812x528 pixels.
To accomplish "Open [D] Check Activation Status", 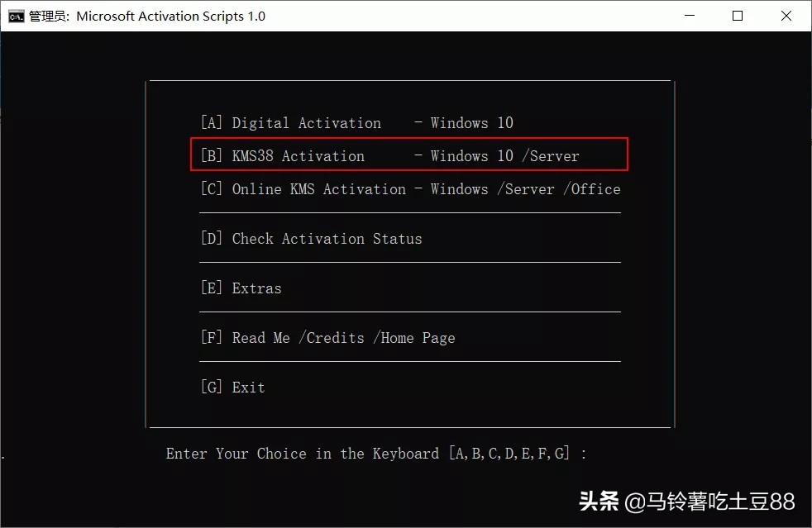I will 311,238.
